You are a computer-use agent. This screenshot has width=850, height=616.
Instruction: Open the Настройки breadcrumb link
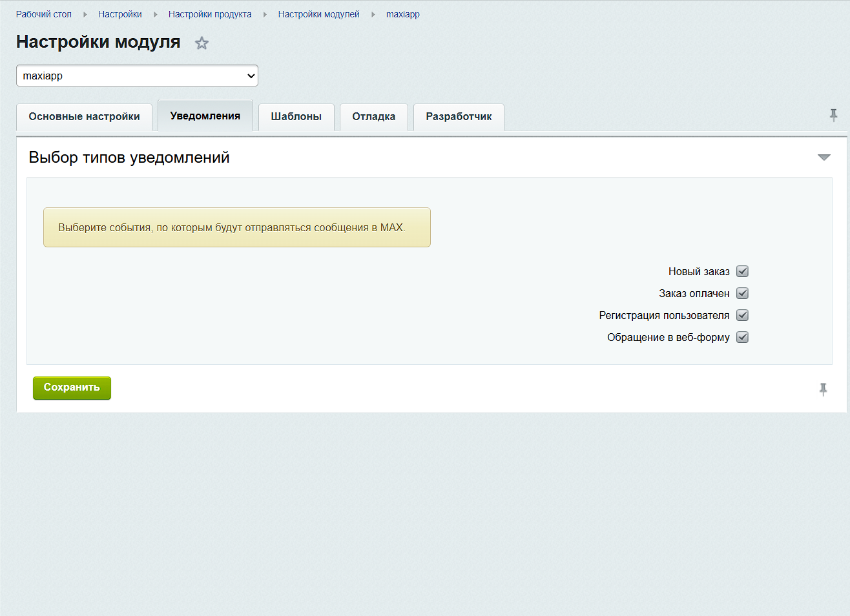(120, 14)
